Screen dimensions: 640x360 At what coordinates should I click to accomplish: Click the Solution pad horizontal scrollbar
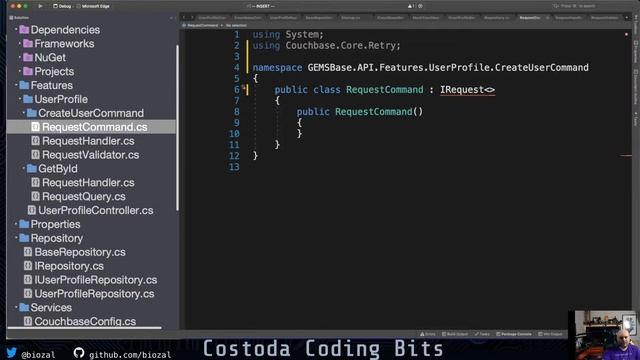point(84,327)
